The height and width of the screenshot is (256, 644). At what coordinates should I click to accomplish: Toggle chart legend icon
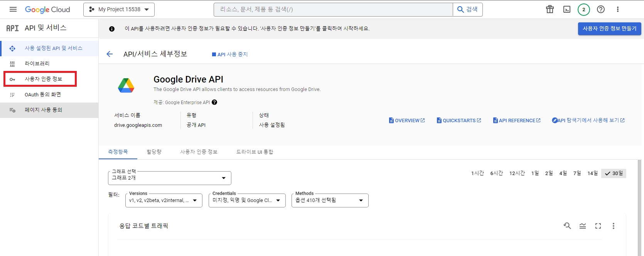pyautogui.click(x=583, y=226)
